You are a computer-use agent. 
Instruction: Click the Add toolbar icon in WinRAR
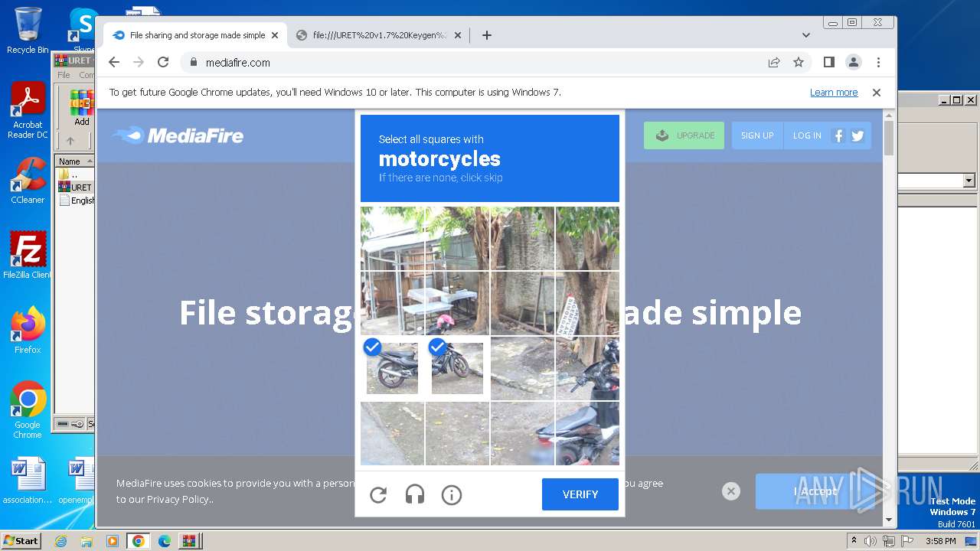pos(82,108)
